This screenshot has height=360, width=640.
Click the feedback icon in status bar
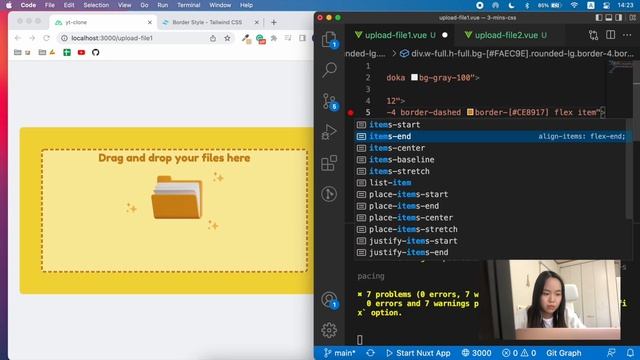(611, 353)
